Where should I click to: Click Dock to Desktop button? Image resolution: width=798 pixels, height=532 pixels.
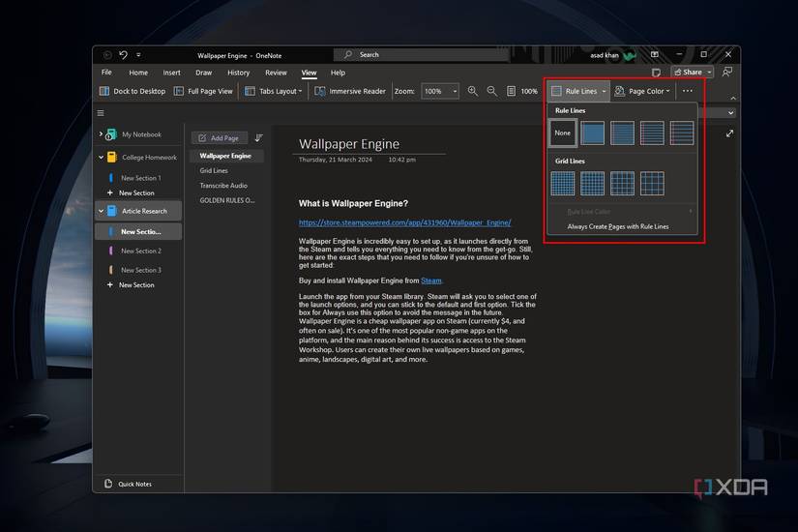[133, 91]
